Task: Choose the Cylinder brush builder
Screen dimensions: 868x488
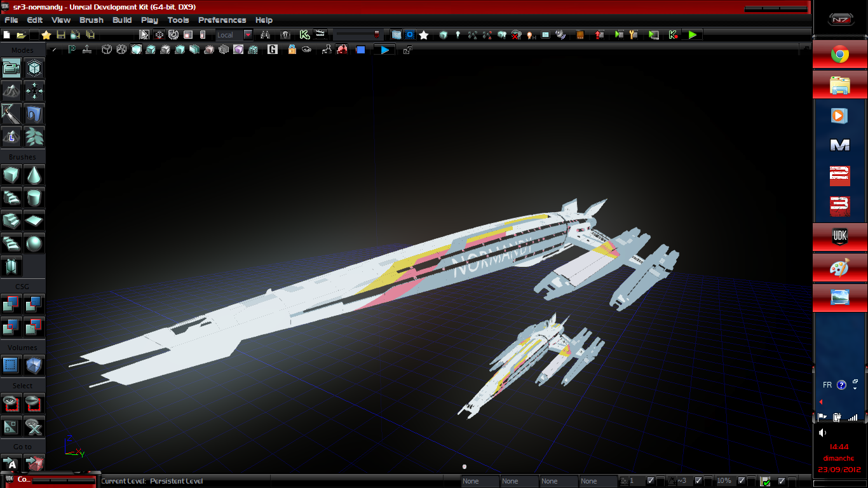Action: (x=34, y=197)
